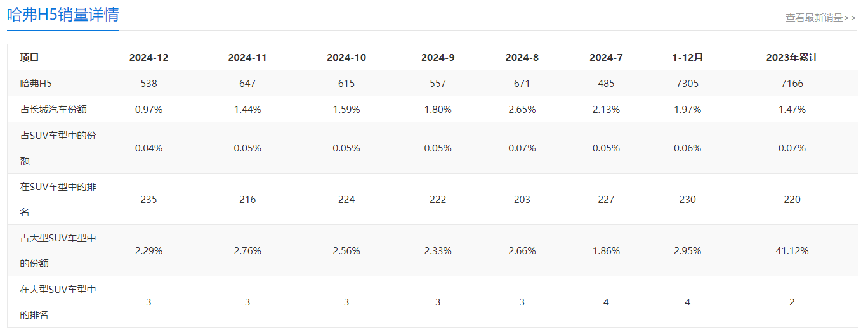Click the 在大型SUV车型中的排名 row label
The width and height of the screenshot is (868, 334).
[x=58, y=302]
